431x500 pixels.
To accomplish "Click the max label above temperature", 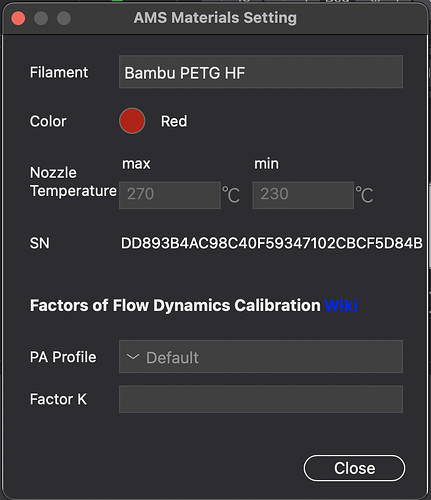I will click(136, 164).
